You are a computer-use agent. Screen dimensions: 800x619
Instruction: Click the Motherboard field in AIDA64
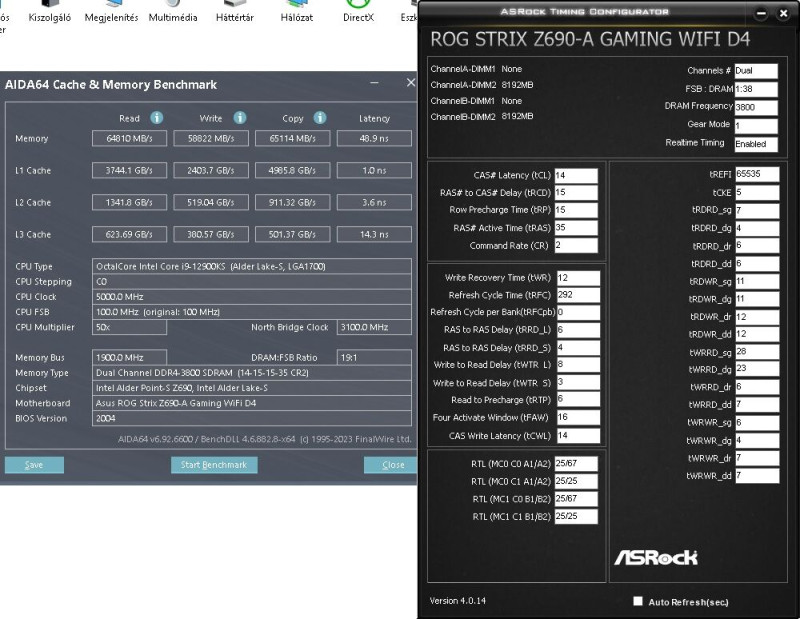[x=252, y=403]
